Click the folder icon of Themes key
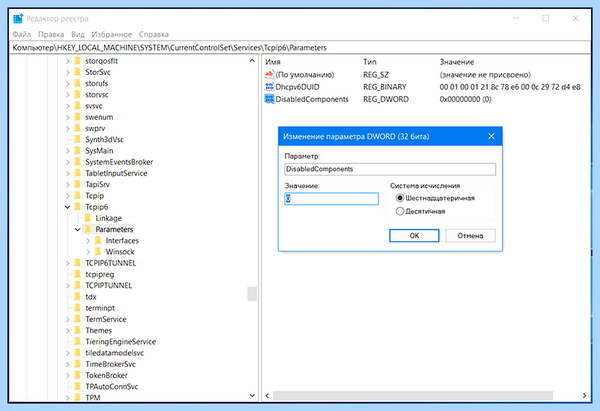 (78, 331)
